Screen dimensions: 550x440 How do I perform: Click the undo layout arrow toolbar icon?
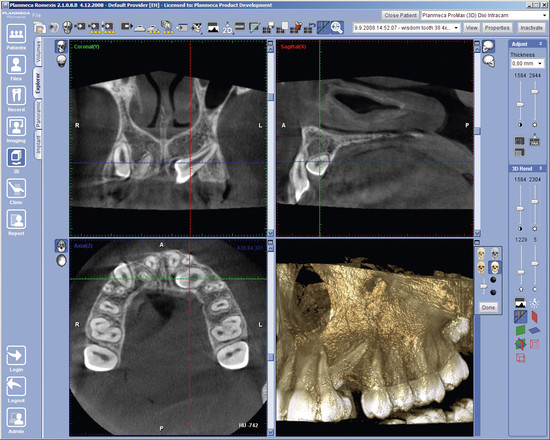309,27
